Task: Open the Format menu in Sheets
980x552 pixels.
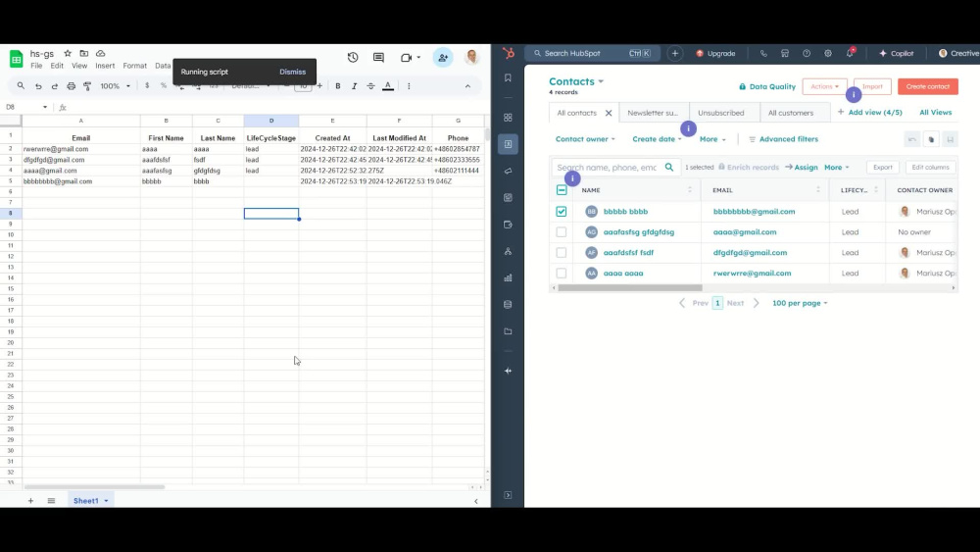Action: [134, 66]
